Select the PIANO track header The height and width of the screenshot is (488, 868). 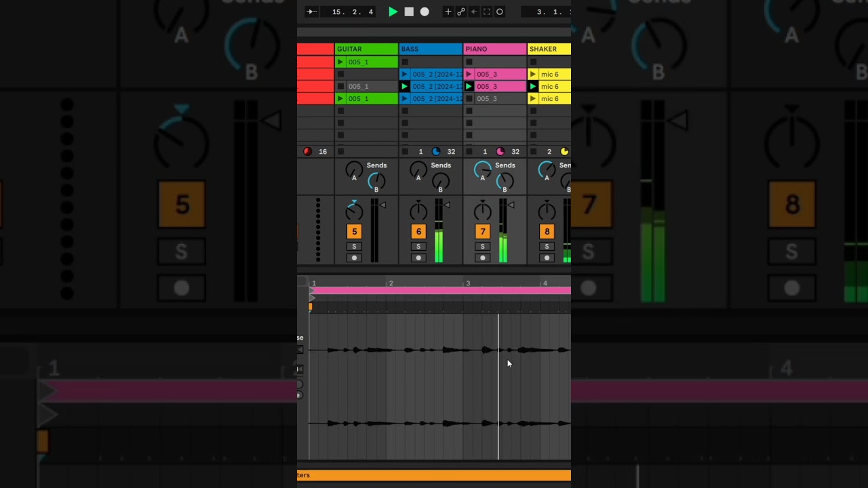[x=495, y=49]
